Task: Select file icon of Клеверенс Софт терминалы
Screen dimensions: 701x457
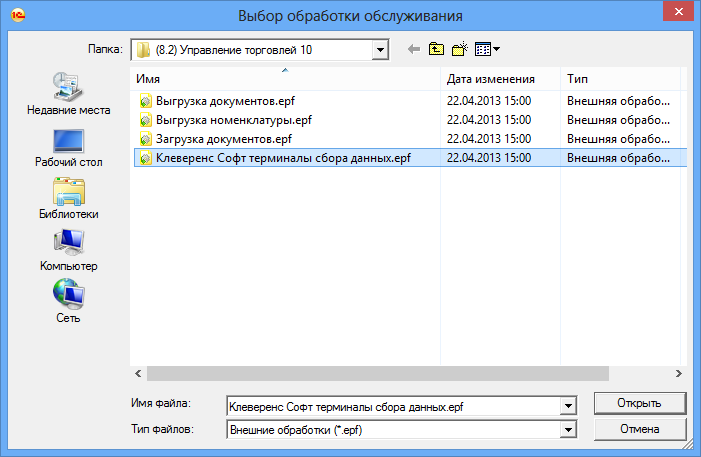Action: pyautogui.click(x=145, y=158)
